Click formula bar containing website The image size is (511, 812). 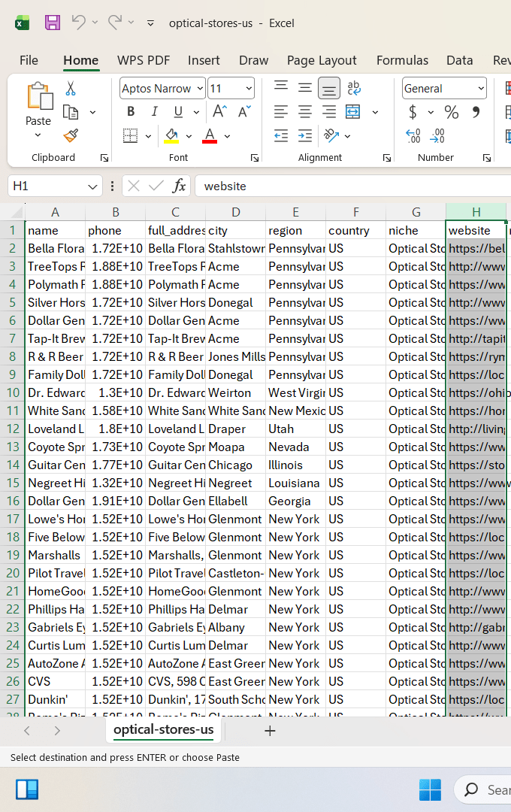[x=353, y=186]
